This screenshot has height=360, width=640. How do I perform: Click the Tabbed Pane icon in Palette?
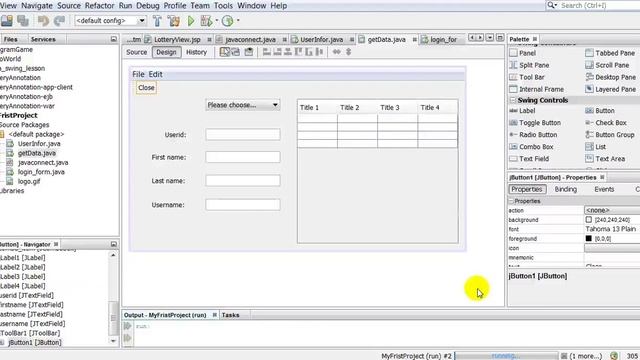pos(589,53)
